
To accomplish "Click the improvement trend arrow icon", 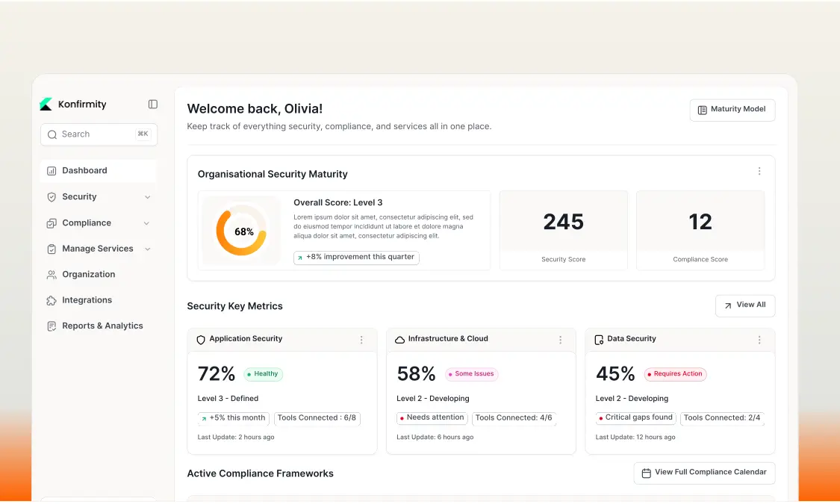I will point(300,258).
